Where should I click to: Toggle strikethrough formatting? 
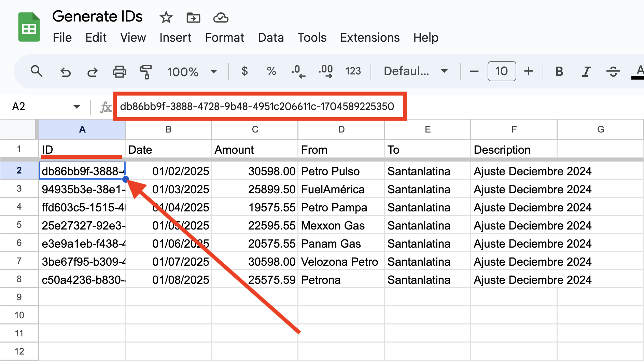(613, 71)
